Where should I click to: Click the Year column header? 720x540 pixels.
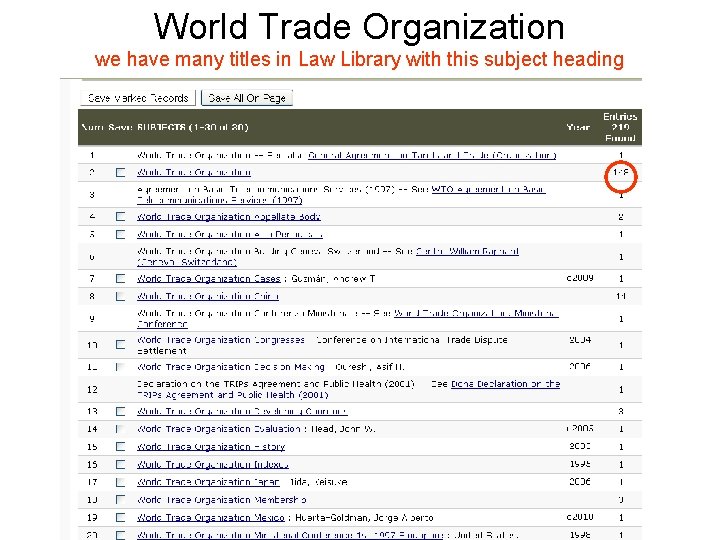coord(578,127)
